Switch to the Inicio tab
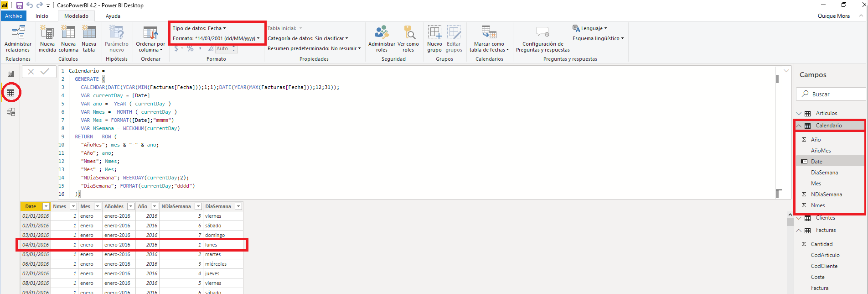The width and height of the screenshot is (868, 294). click(x=42, y=16)
